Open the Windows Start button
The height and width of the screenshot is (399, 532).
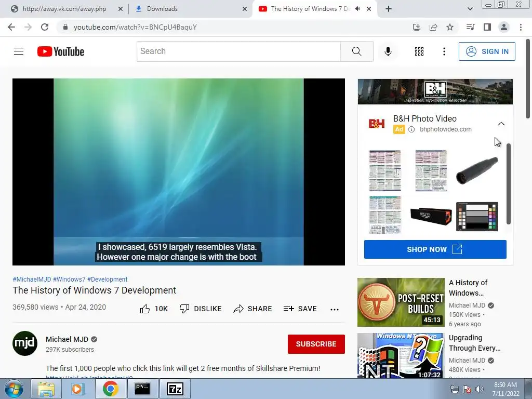tap(14, 389)
